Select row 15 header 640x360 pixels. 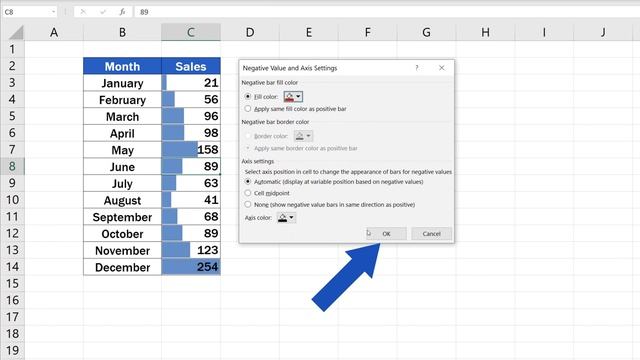[x=12, y=284]
